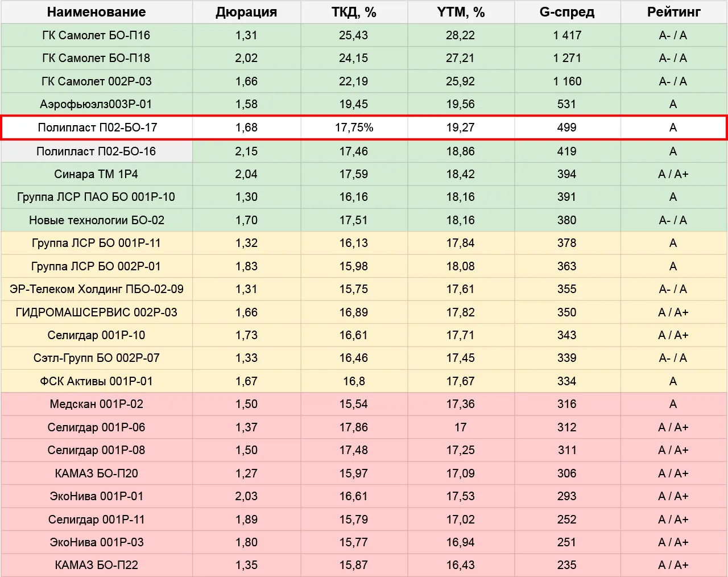Image resolution: width=728 pixels, height=577 pixels.
Task: Select YTM value "17,53" for ЭкоНива 001Р-01
Action: pos(461,496)
